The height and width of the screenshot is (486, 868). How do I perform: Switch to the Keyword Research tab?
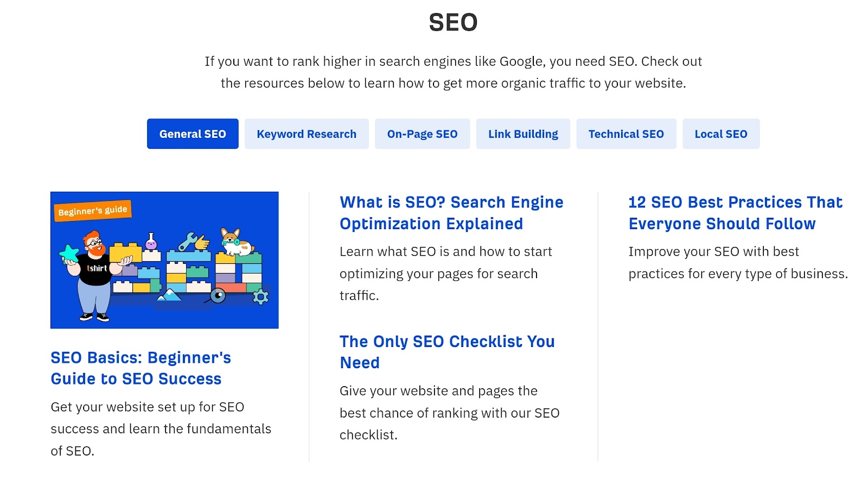point(307,134)
